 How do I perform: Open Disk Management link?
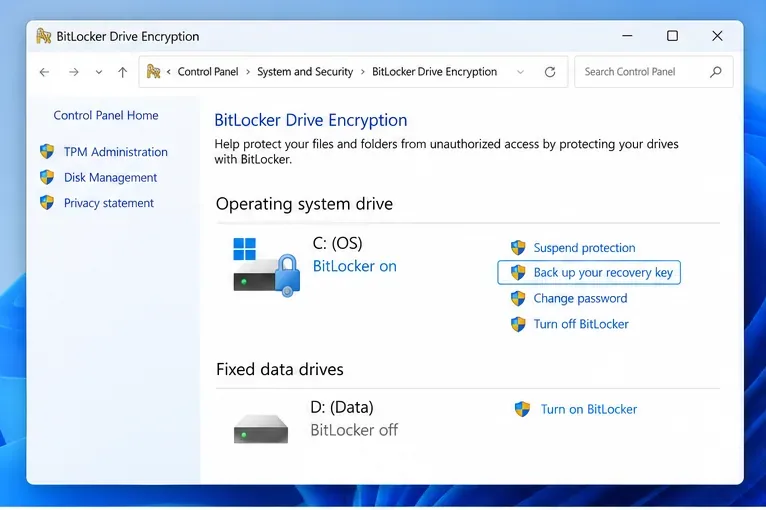click(x=110, y=177)
